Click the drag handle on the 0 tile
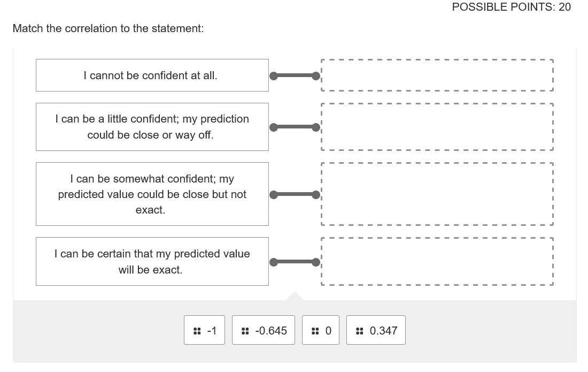Image resolution: width=588 pixels, height=372 pixels. coord(315,330)
